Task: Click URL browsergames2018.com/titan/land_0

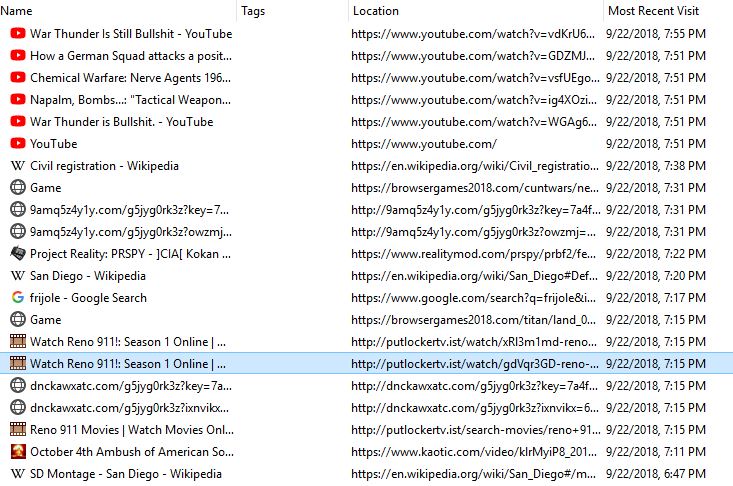Action: (x=474, y=320)
